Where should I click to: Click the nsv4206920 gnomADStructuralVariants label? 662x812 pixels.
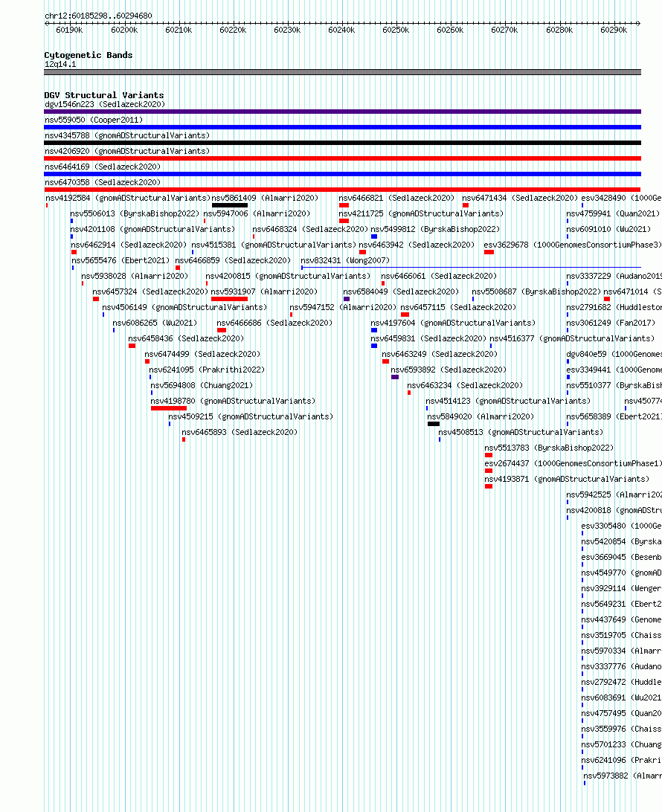tap(127, 151)
